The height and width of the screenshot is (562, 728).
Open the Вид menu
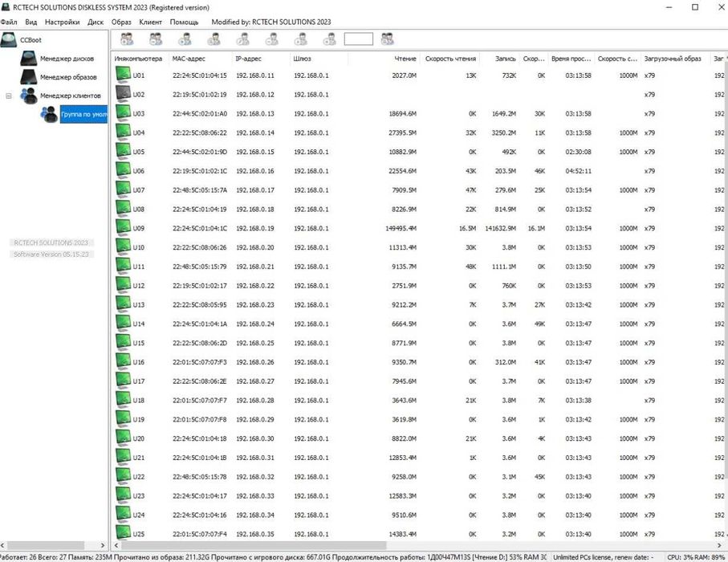coord(31,22)
